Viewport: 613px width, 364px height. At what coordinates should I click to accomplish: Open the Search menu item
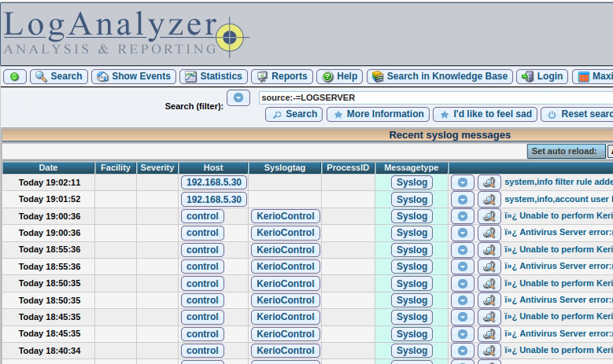pyautogui.click(x=59, y=76)
